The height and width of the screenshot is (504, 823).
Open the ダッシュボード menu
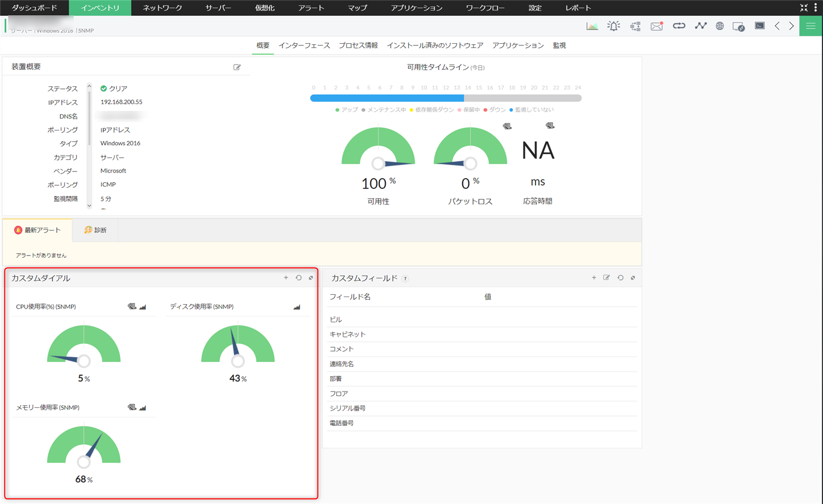[x=34, y=8]
